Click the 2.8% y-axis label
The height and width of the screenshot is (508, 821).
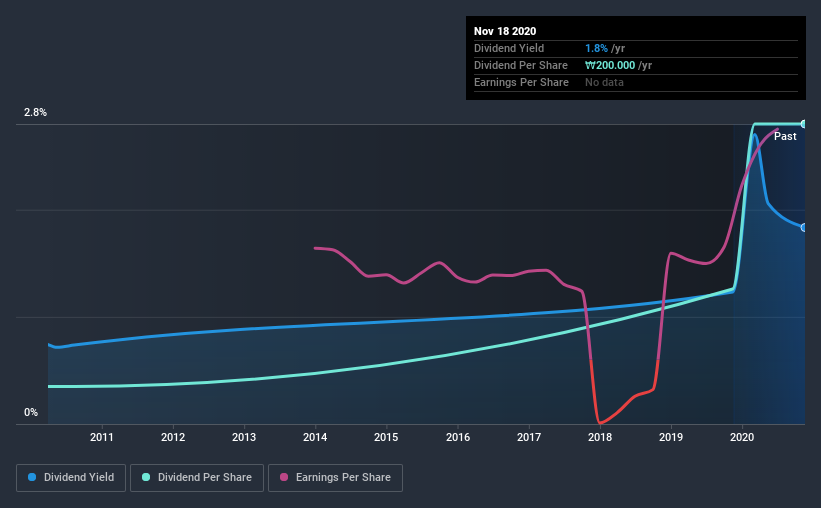[x=35, y=113]
